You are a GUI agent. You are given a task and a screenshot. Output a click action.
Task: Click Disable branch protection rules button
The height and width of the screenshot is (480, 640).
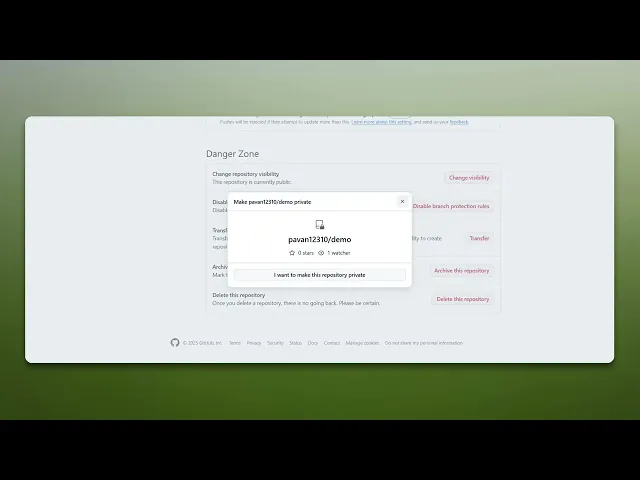tap(451, 206)
